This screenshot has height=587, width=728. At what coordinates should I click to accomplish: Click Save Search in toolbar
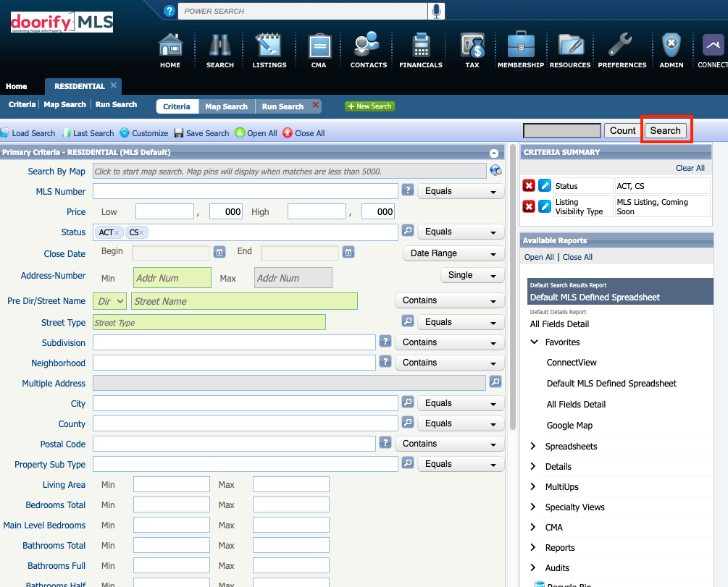click(x=202, y=133)
